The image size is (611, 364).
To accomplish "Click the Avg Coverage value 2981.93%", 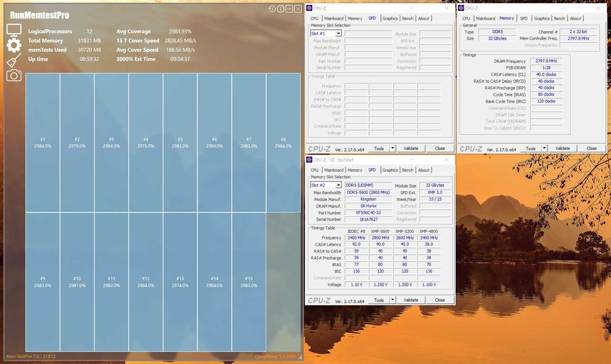I will pos(180,31).
